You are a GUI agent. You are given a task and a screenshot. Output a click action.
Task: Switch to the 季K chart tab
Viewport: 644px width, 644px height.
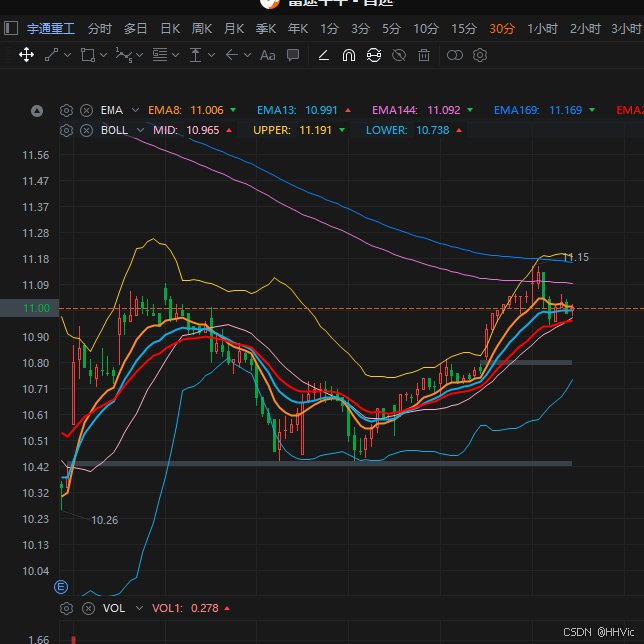click(x=266, y=29)
